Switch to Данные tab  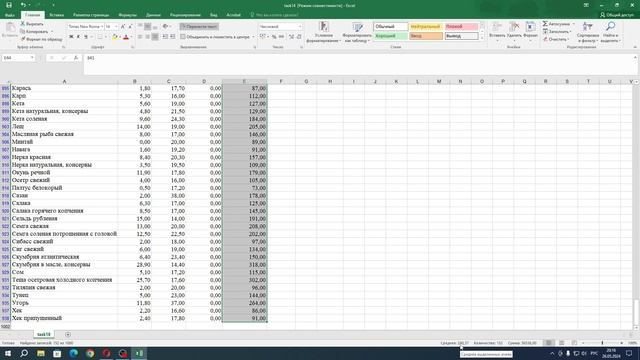(153, 15)
